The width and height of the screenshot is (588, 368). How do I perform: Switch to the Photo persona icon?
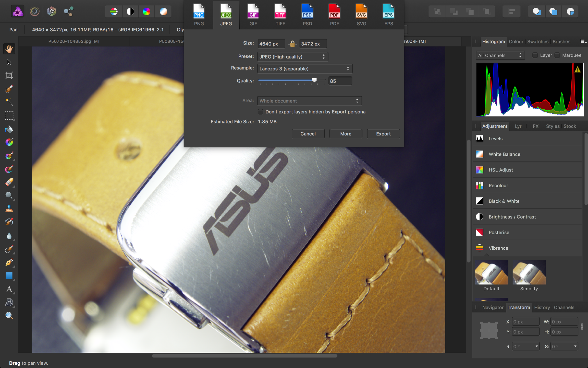point(18,11)
